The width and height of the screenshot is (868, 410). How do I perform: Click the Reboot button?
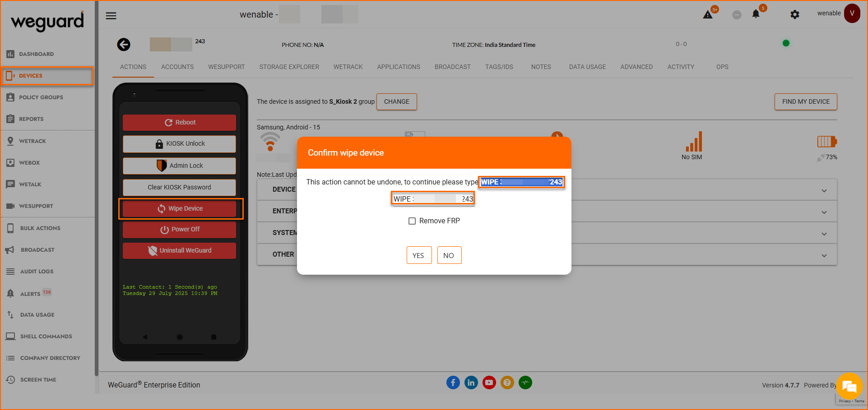click(x=179, y=122)
